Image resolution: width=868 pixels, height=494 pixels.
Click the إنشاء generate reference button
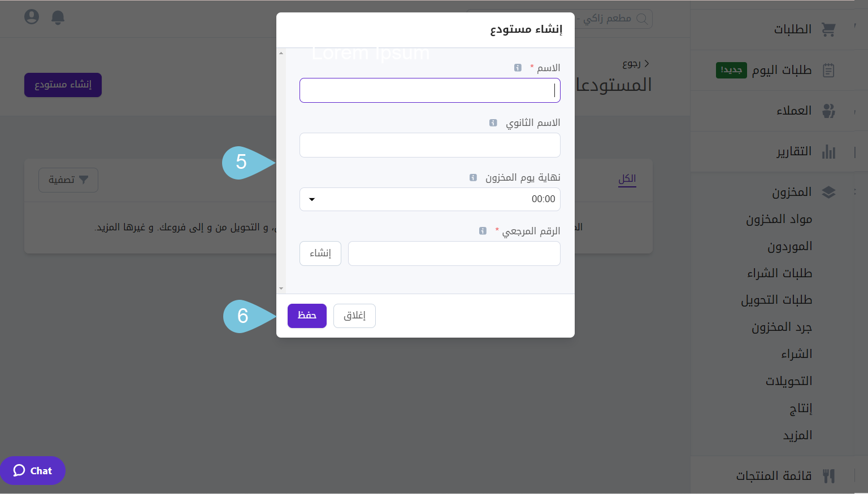pyautogui.click(x=320, y=253)
